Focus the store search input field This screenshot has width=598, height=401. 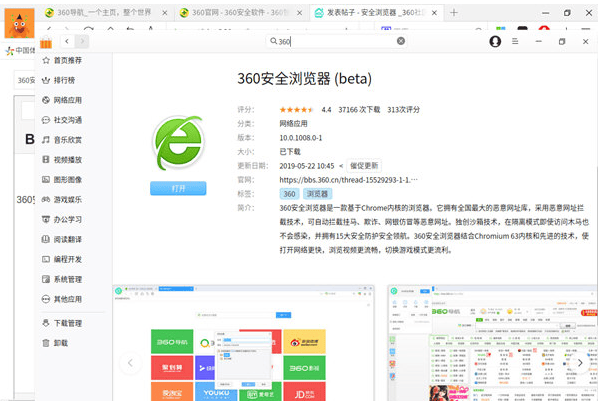pyautogui.click(x=337, y=41)
